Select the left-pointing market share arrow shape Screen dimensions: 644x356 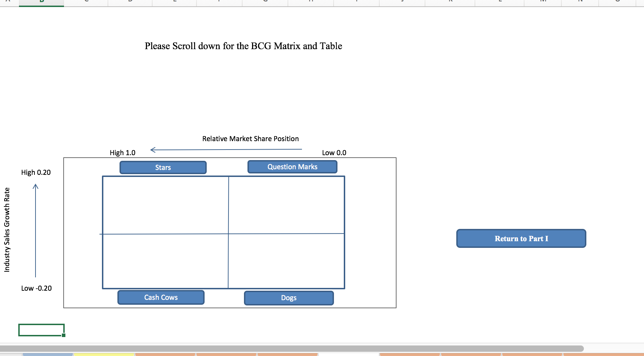pyautogui.click(x=226, y=150)
